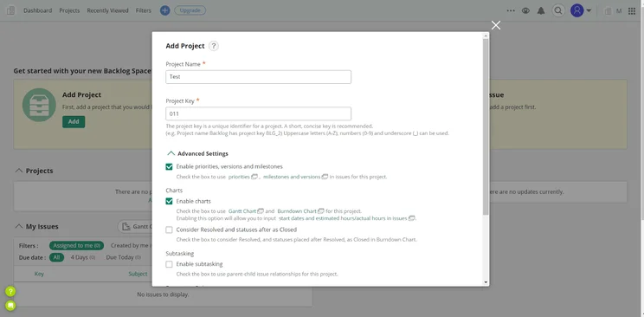This screenshot has height=317, width=644.
Task: Open the Gantt Chart help link
Action: pos(241,211)
